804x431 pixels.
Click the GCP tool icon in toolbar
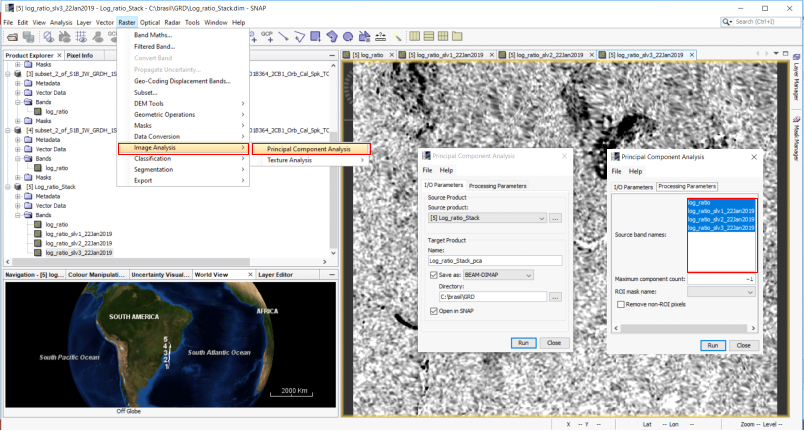269,36
